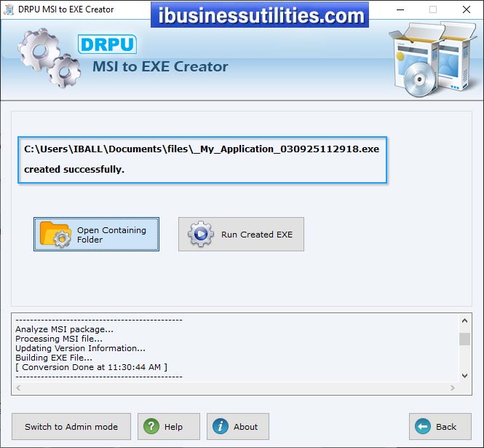Click the log scroll up arrow
This screenshot has height=448, width=484.
464,321
